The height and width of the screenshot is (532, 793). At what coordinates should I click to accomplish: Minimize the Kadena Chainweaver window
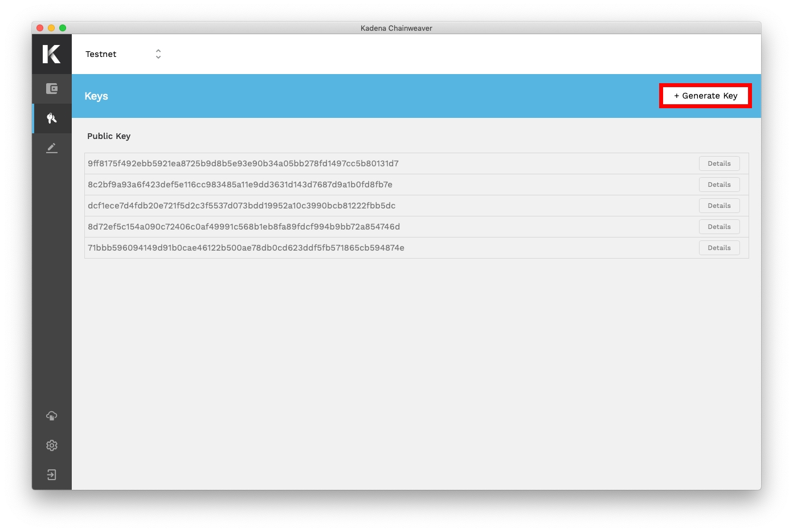click(51, 28)
